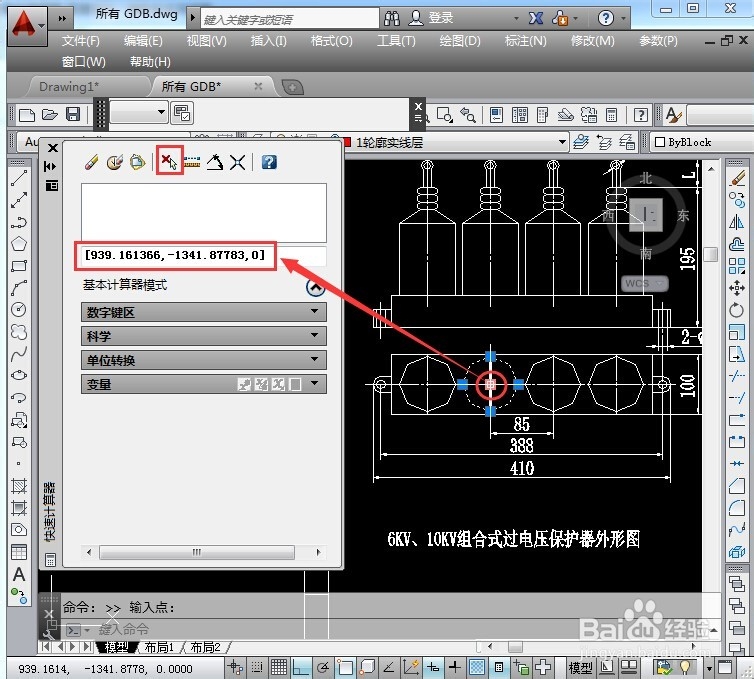
Task: Open the 编辑(E) menu
Action: (x=143, y=41)
